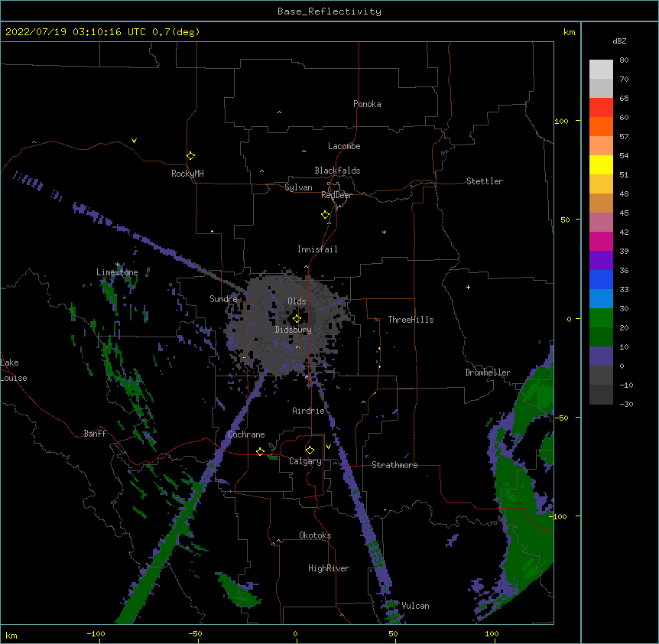This screenshot has height=644, width=659.
Task: Click the Innisfail town label
Action: [317, 249]
